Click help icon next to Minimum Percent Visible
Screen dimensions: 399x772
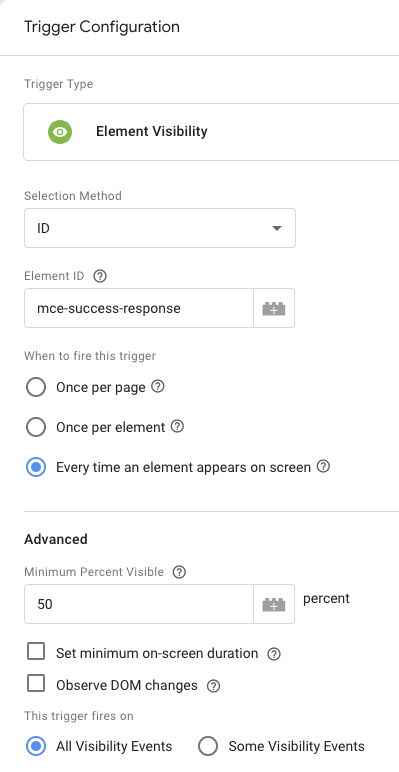click(180, 572)
